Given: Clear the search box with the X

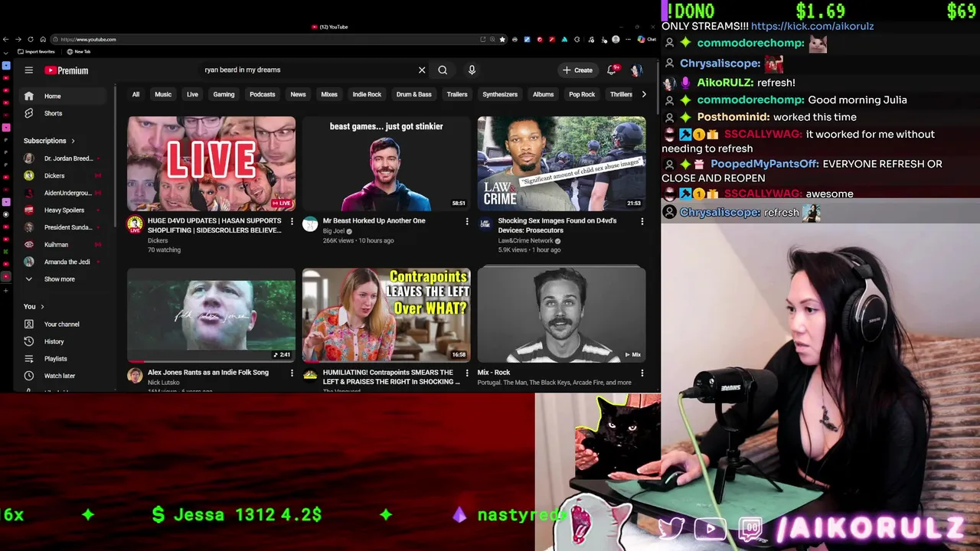Looking at the screenshot, I should click(x=422, y=70).
